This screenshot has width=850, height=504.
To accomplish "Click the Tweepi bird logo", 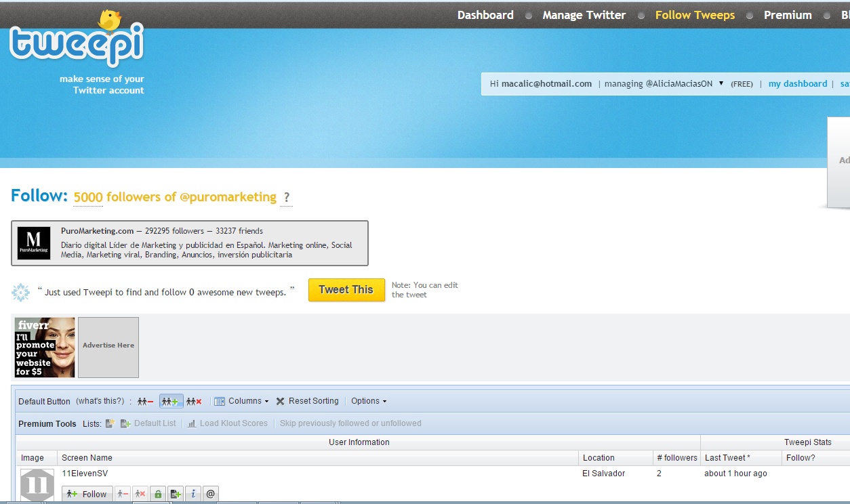I will (77, 39).
